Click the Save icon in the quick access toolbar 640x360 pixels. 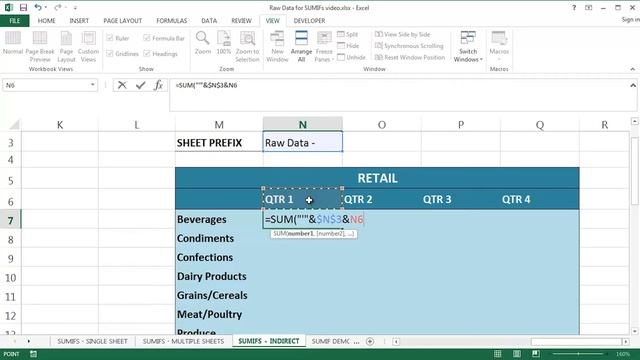point(23,7)
